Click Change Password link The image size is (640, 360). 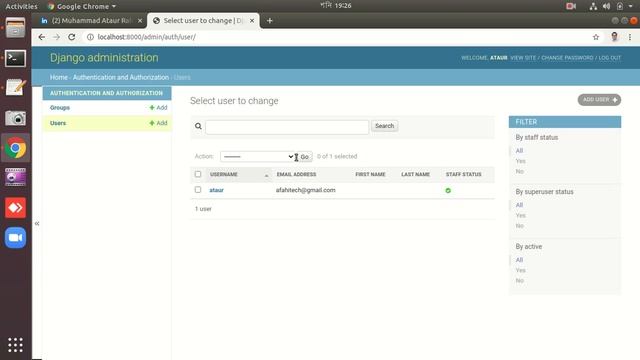tap(567, 58)
